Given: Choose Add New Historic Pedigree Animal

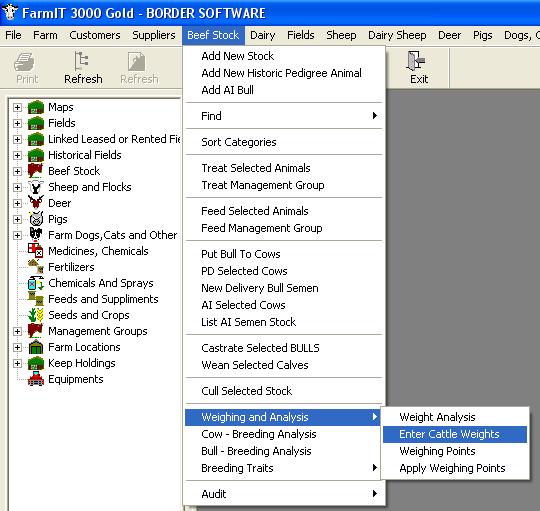Looking at the screenshot, I should (x=284, y=73).
